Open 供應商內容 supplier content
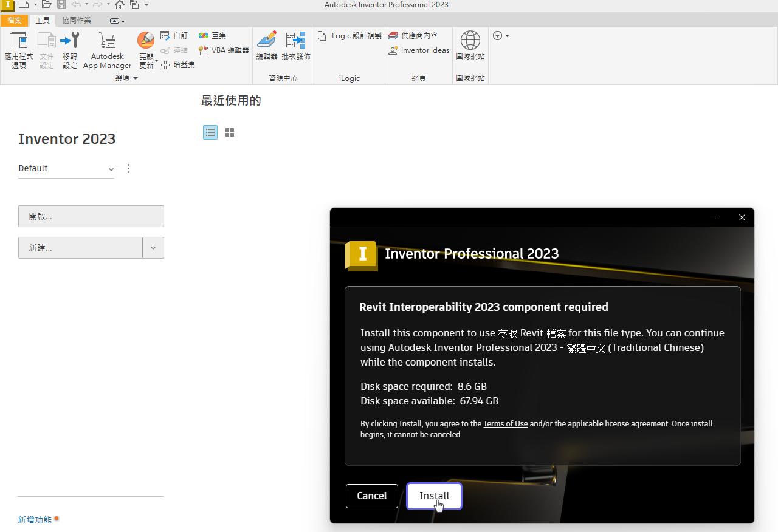This screenshot has height=532, width=778. coord(413,36)
